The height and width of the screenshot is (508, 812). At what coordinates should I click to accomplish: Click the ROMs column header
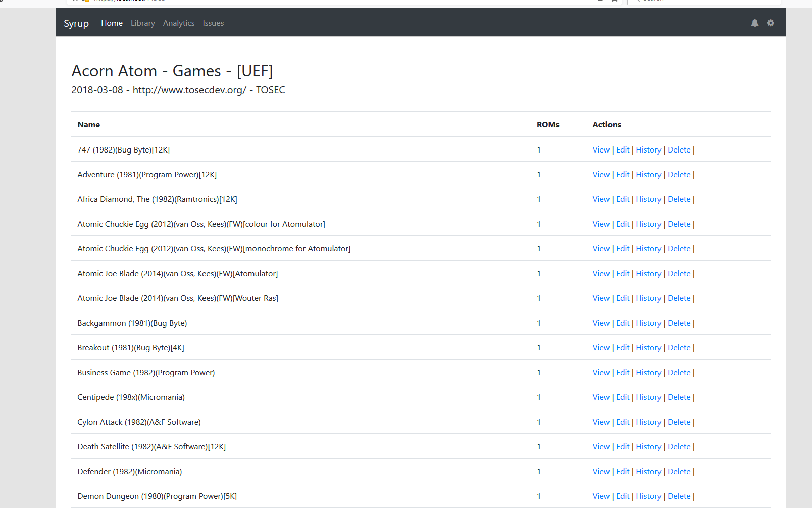[x=548, y=125]
